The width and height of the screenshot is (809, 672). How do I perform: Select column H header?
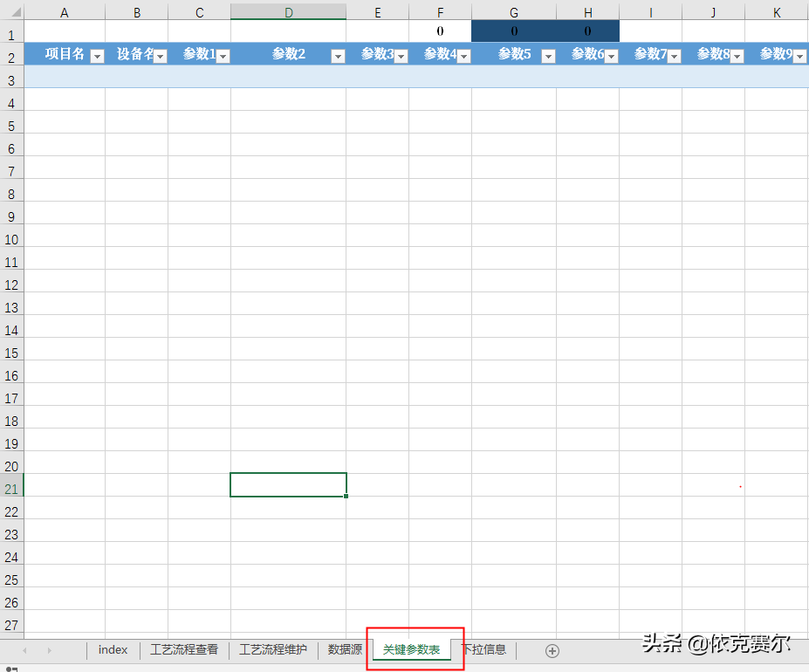pyautogui.click(x=587, y=12)
